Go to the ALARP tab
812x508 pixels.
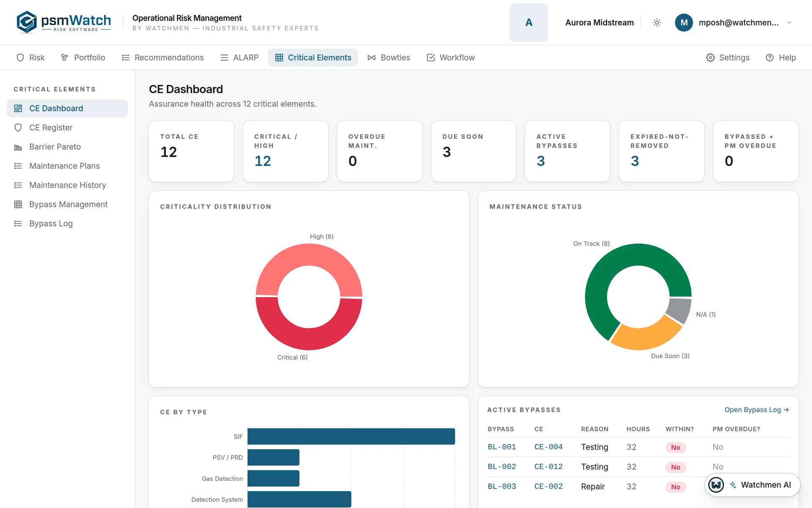point(239,58)
